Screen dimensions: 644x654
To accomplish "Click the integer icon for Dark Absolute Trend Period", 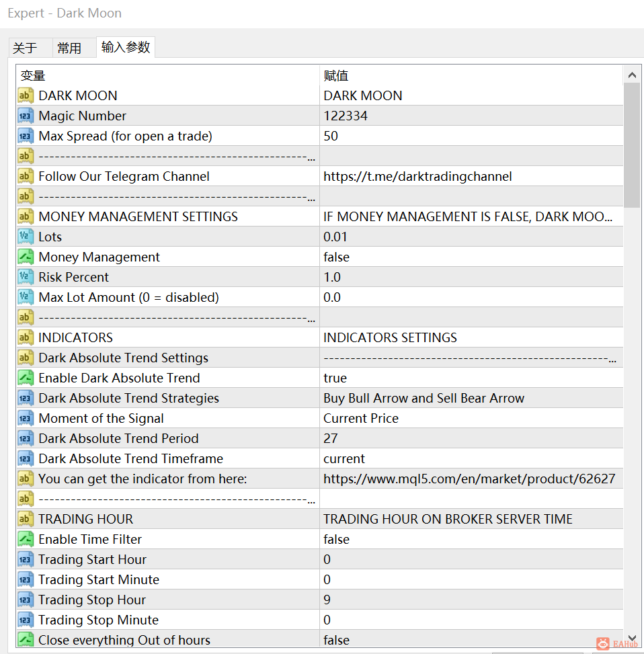I will [25, 438].
